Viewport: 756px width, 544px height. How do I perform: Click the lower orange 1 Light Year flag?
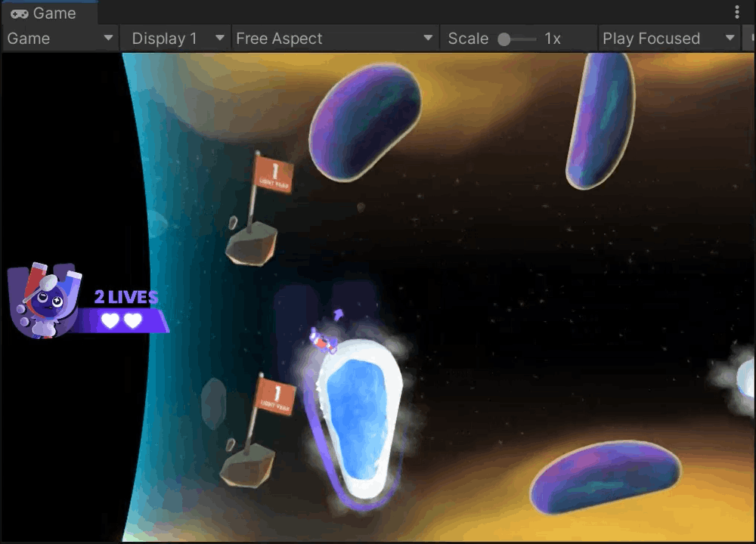tap(274, 396)
